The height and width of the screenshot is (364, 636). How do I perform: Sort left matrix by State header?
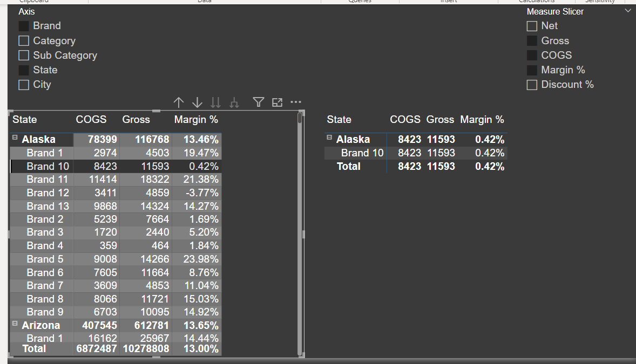[x=25, y=120]
